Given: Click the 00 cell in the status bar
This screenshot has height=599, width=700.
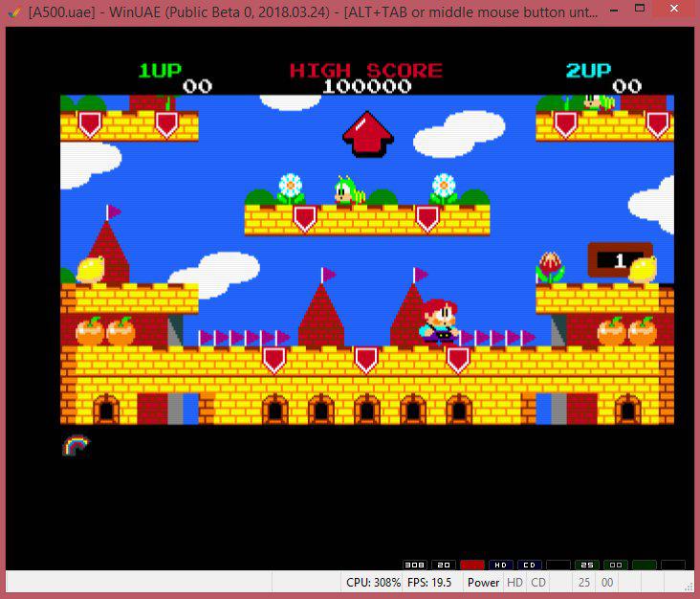Looking at the screenshot, I should pyautogui.click(x=607, y=583).
